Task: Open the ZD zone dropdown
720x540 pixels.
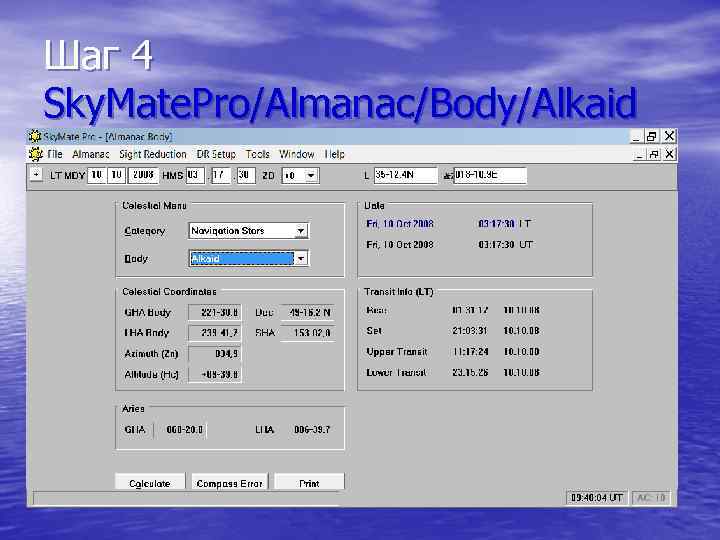Action: (311, 175)
